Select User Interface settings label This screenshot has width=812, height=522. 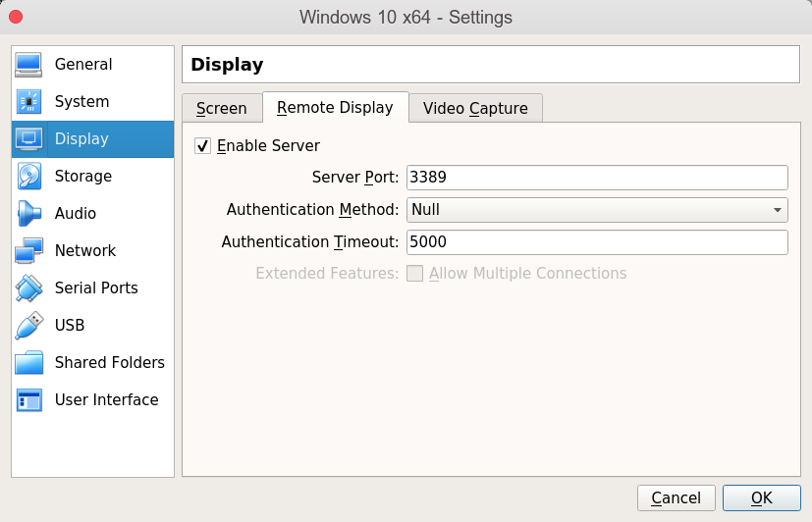coord(107,399)
